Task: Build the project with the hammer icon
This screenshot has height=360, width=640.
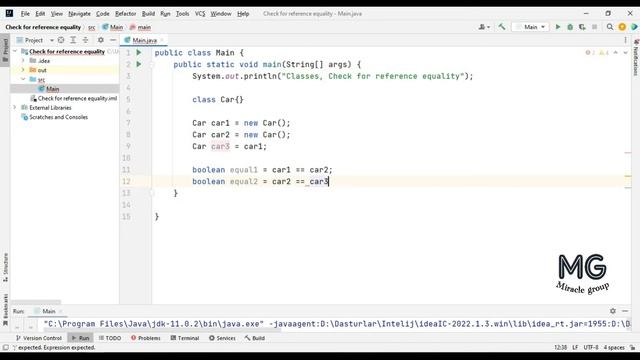Action: (x=502, y=27)
